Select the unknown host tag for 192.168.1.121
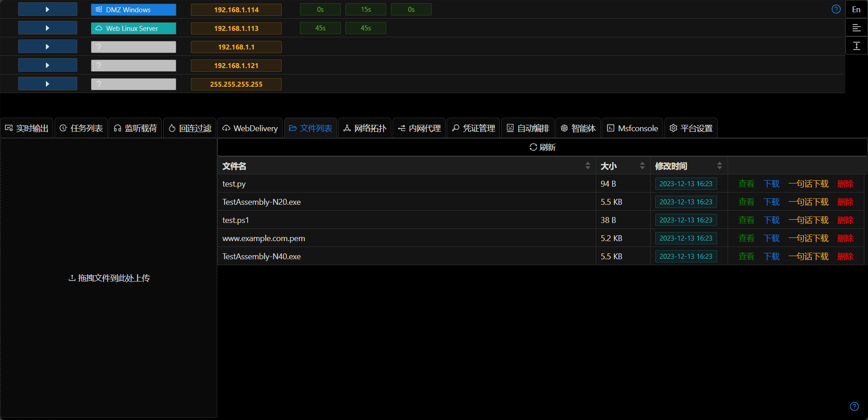Screen dimensions: 868x420 tap(133, 65)
